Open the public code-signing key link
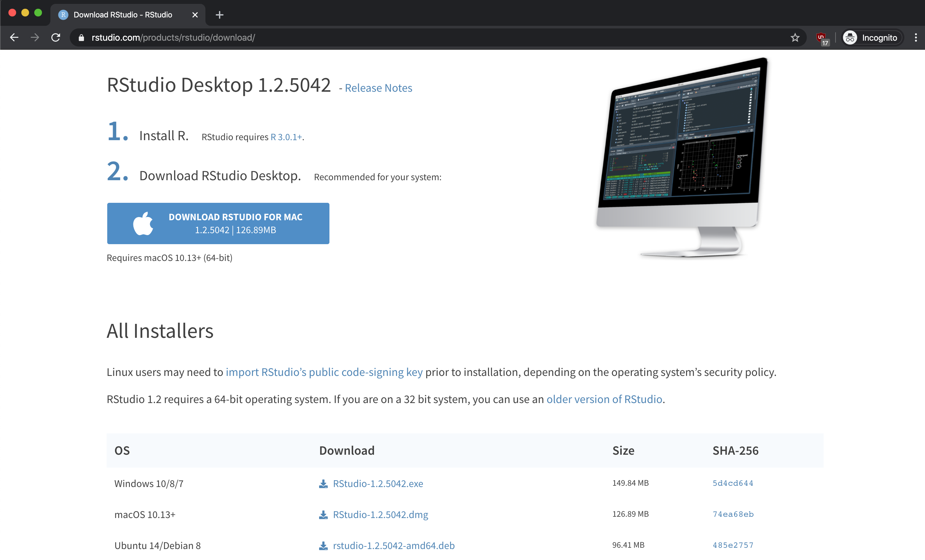Screen dimensions: 925x560 [x=324, y=372]
